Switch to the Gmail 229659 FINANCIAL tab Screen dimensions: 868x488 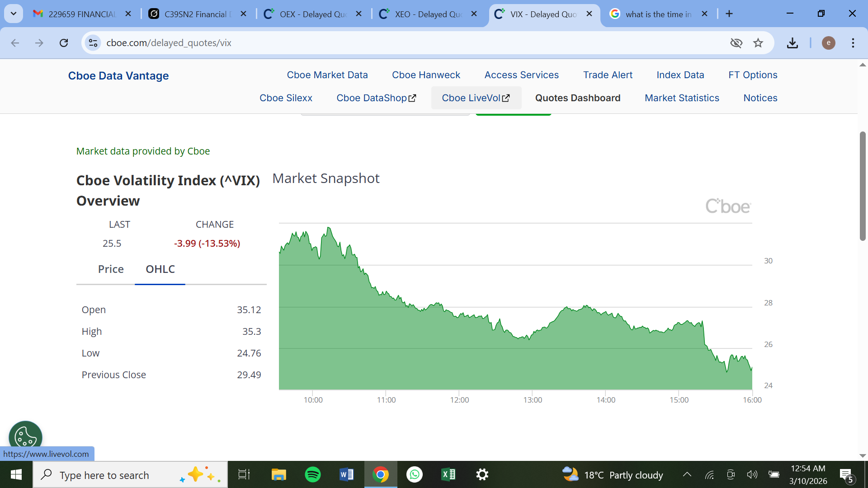tap(81, 14)
